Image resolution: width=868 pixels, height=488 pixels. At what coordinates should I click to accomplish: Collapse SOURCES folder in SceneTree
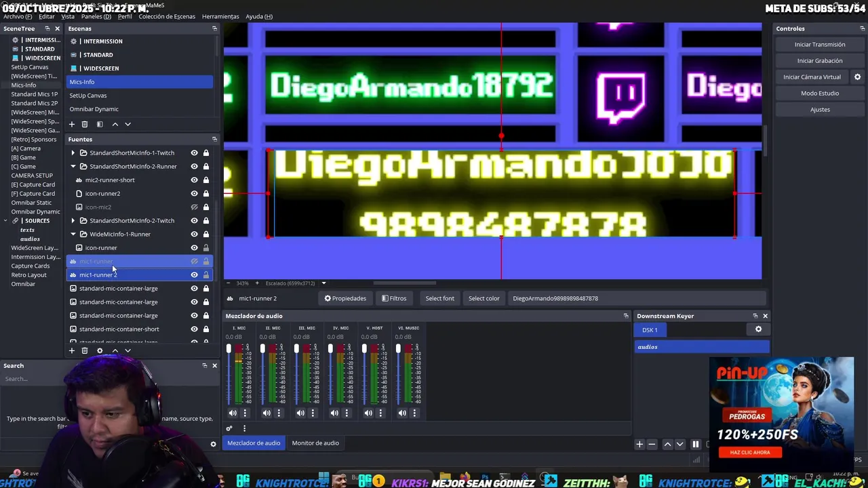tap(5, 221)
